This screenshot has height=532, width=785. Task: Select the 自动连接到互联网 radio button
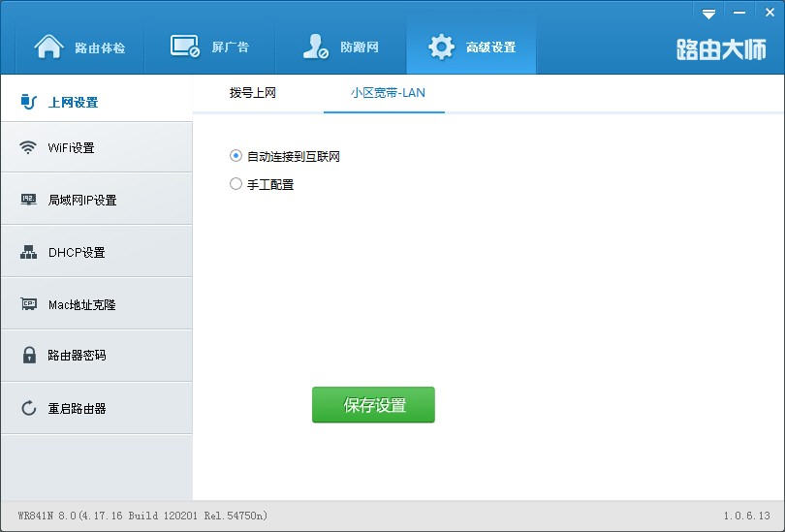click(235, 156)
